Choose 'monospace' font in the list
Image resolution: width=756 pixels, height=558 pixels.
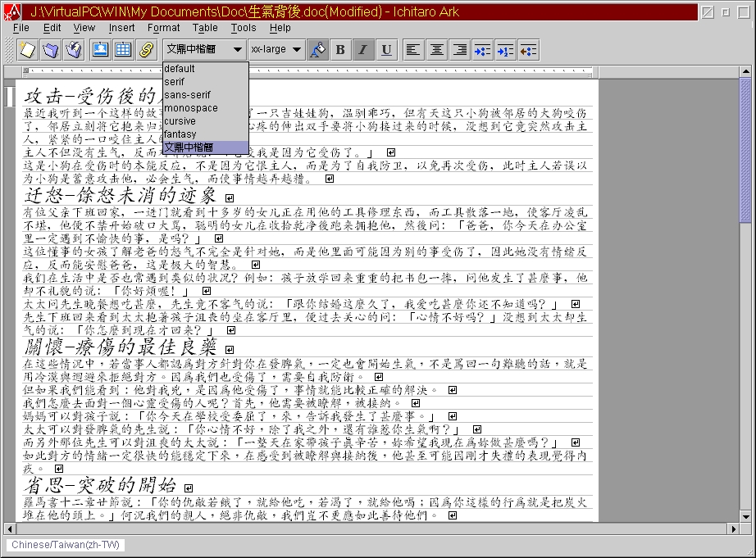[x=206, y=107]
